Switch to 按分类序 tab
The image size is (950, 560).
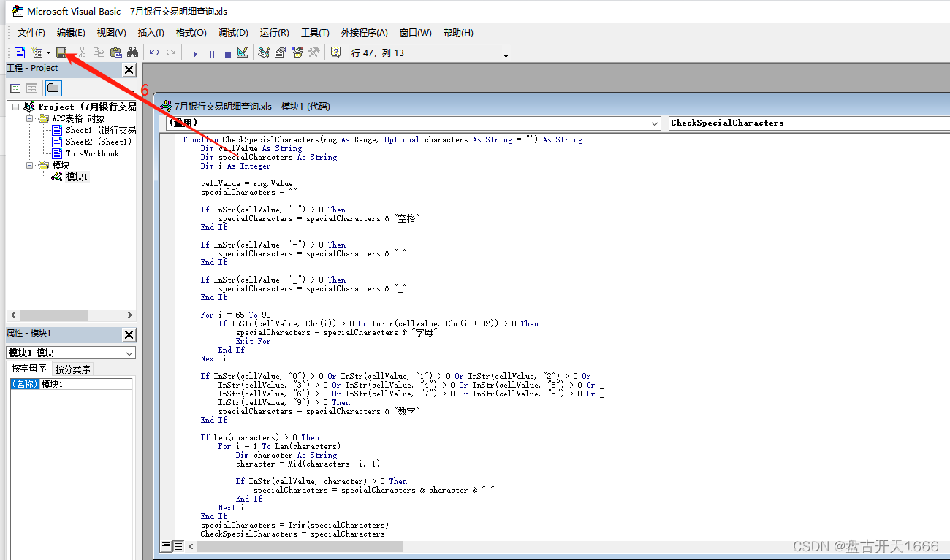tap(73, 369)
